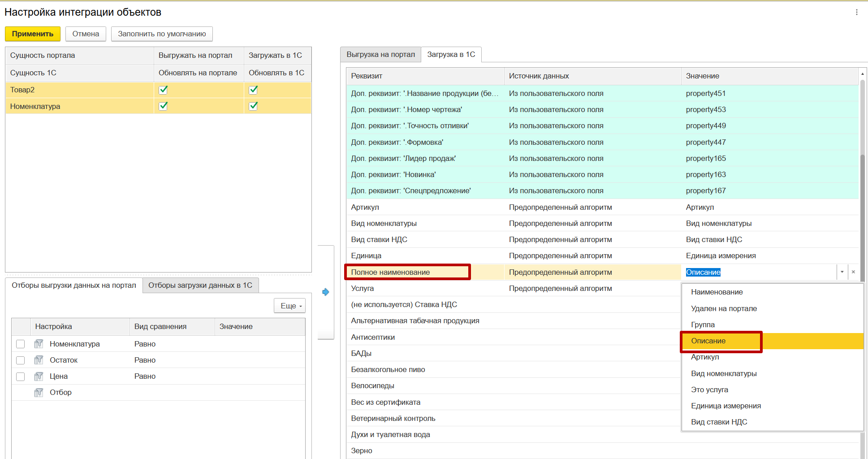
Task: Clear the Описание value with the X
Action: pos(853,272)
